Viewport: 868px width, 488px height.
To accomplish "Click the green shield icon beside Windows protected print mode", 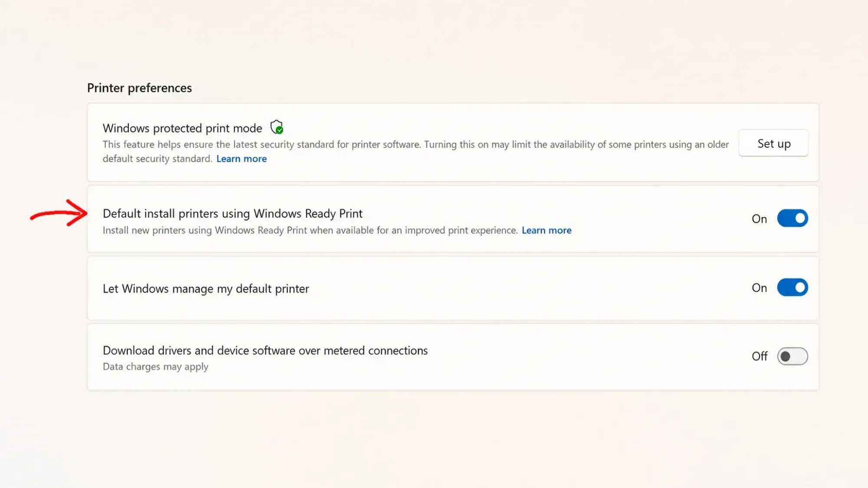I will [x=277, y=128].
